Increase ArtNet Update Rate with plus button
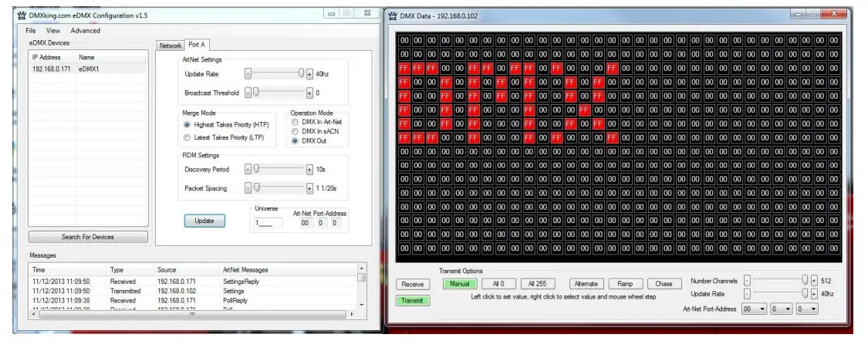 click(309, 73)
